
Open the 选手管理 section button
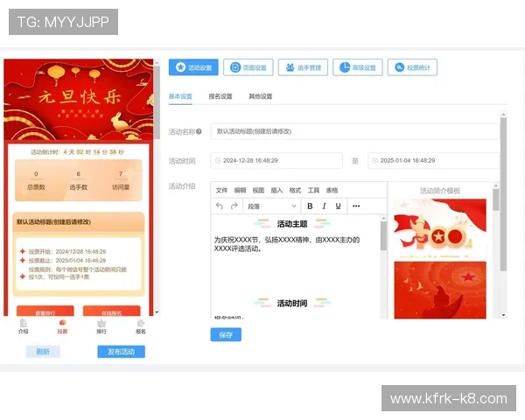[x=303, y=67]
